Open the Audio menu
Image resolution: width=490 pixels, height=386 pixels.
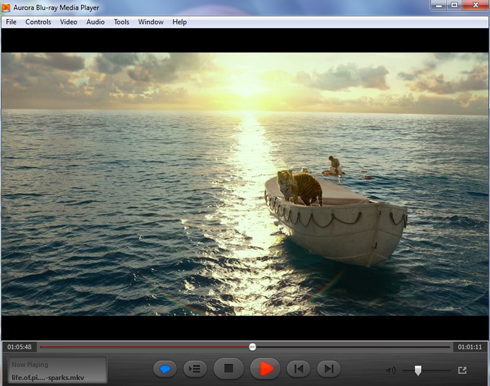pos(95,22)
